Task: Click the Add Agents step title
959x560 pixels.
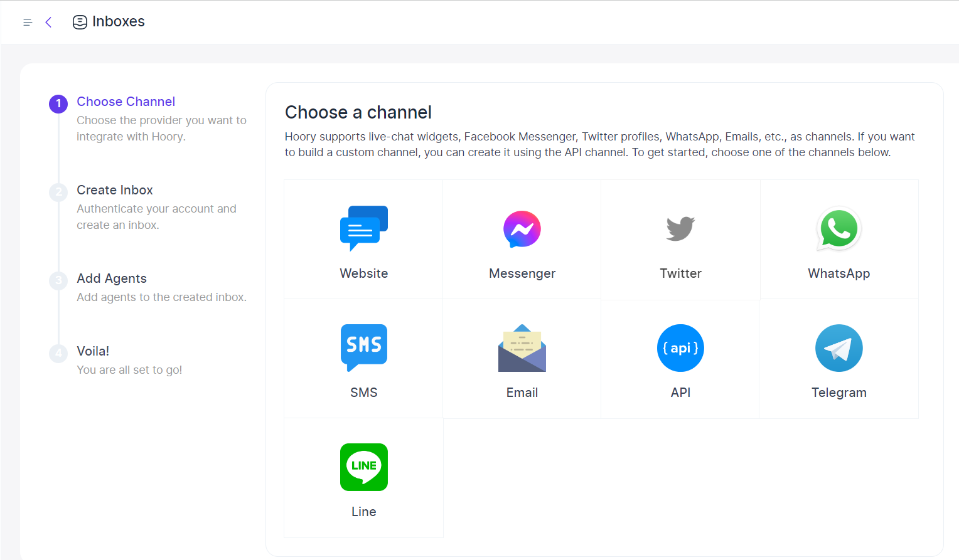Action: tap(112, 278)
